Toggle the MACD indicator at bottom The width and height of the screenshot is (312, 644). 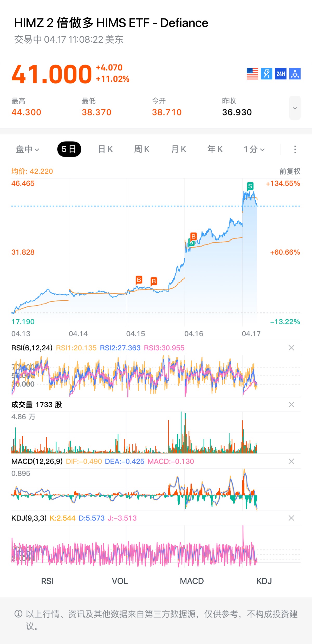point(192,581)
